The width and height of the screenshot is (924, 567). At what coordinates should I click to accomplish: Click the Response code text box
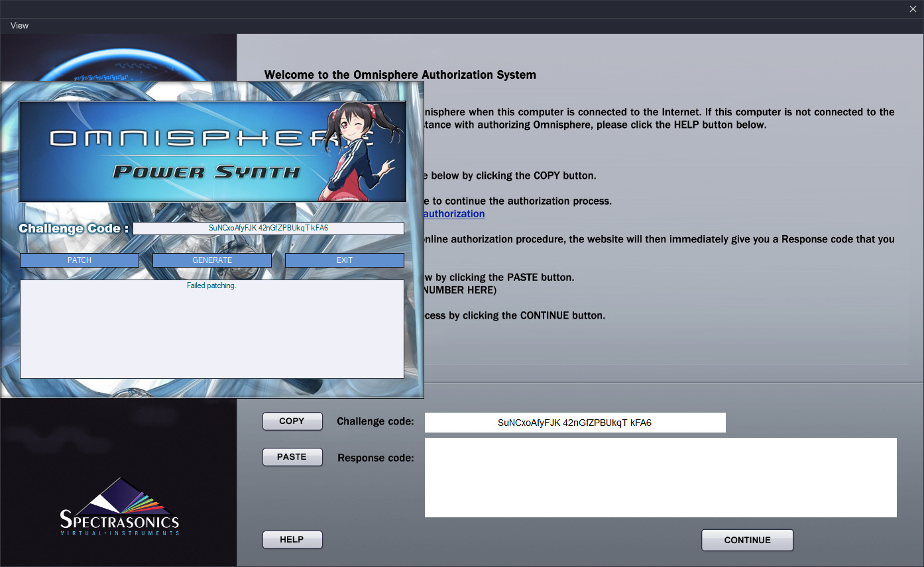[x=661, y=478]
